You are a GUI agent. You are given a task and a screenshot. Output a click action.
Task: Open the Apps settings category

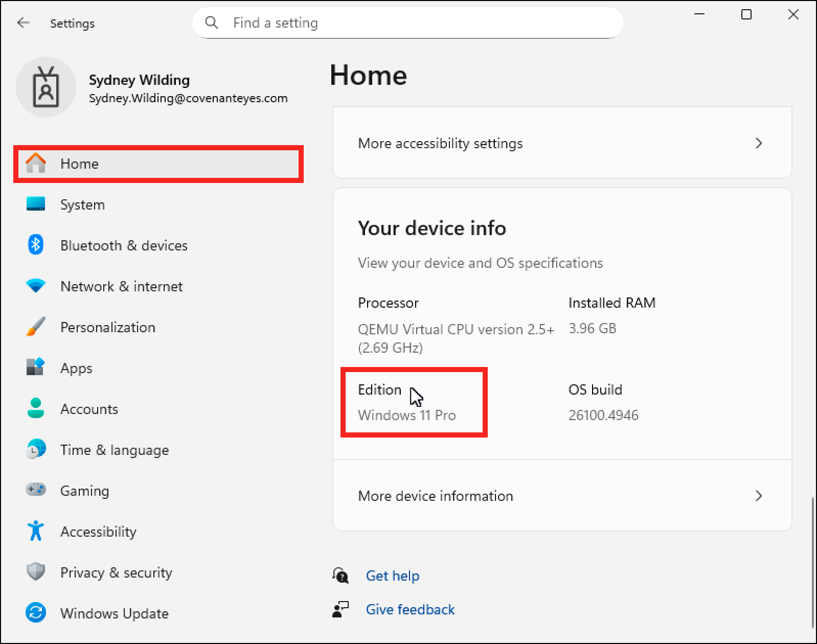(x=76, y=368)
